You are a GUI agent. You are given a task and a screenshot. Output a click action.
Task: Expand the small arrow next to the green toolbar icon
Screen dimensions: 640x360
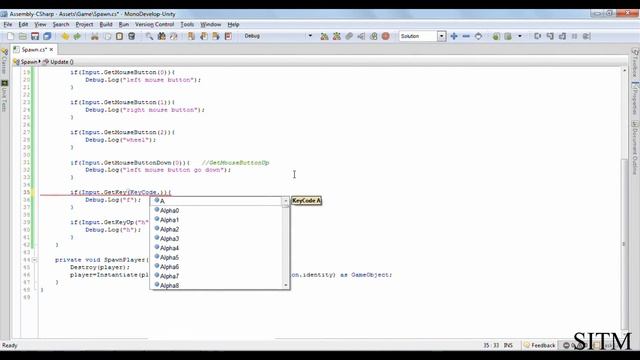(x=520, y=36)
